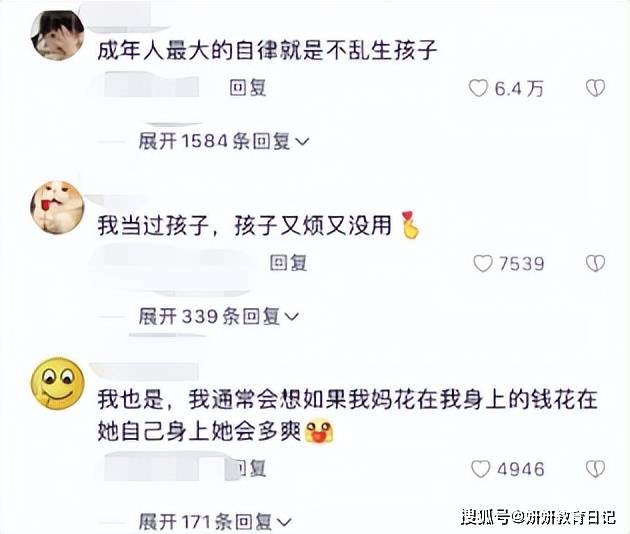
Task: Open the yellow smiley avatar profile
Action: (x=57, y=383)
